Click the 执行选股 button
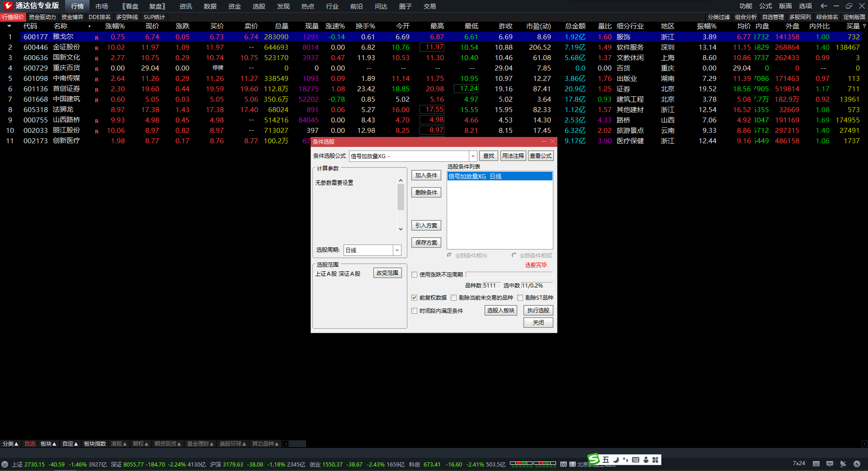 [538, 311]
